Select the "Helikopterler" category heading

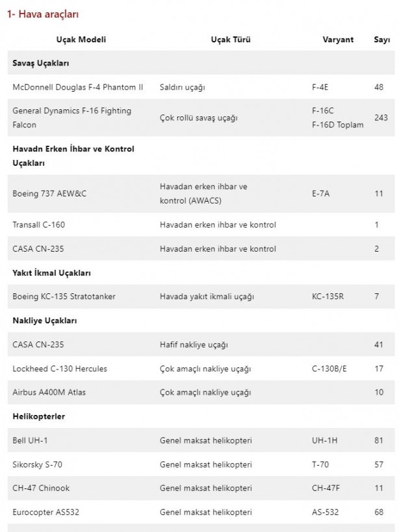[39, 416]
